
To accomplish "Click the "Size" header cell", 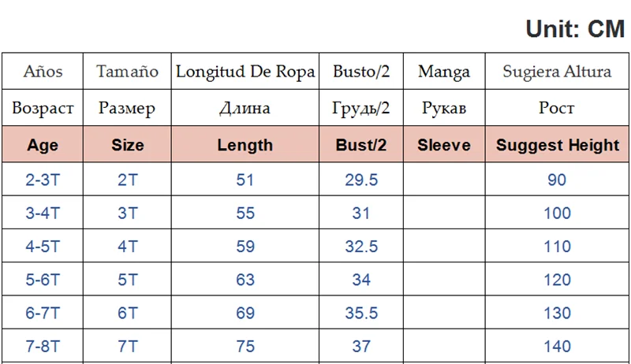I will click(x=128, y=145).
